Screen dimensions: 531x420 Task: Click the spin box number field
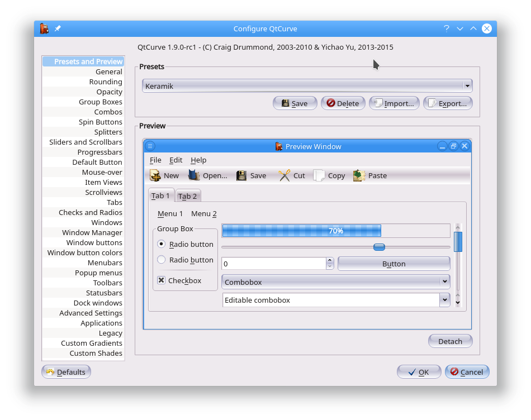click(x=274, y=264)
